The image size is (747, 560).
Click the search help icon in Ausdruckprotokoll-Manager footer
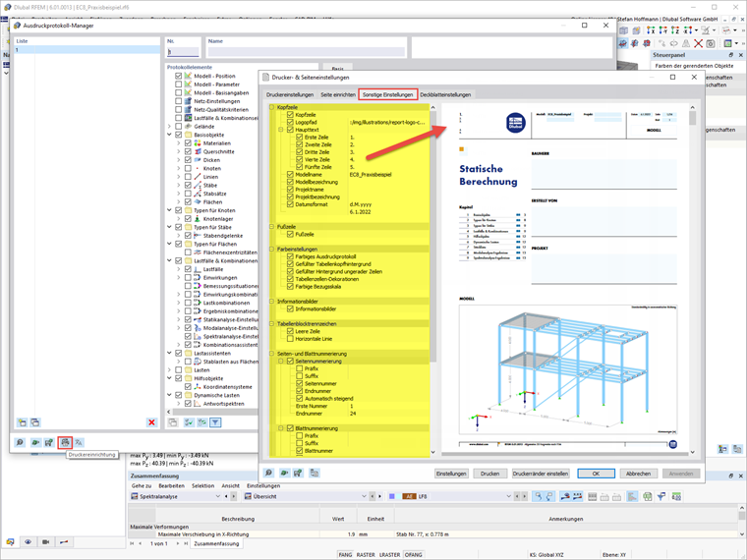[20, 442]
